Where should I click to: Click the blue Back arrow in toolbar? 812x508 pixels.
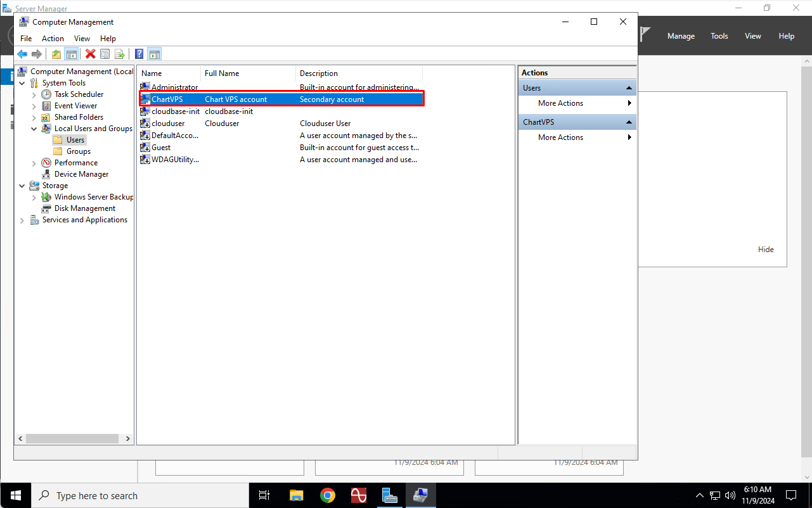point(22,54)
